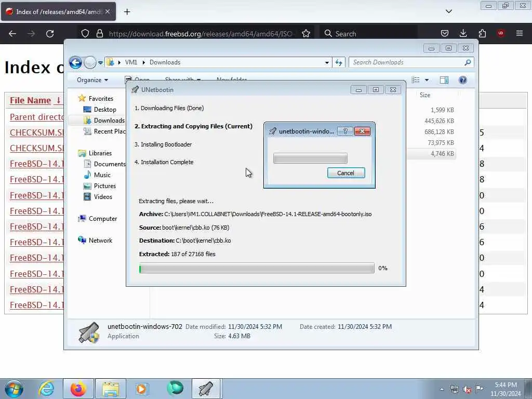Reload the Firefox page
The height and width of the screenshot is (399, 532).
(x=50, y=34)
